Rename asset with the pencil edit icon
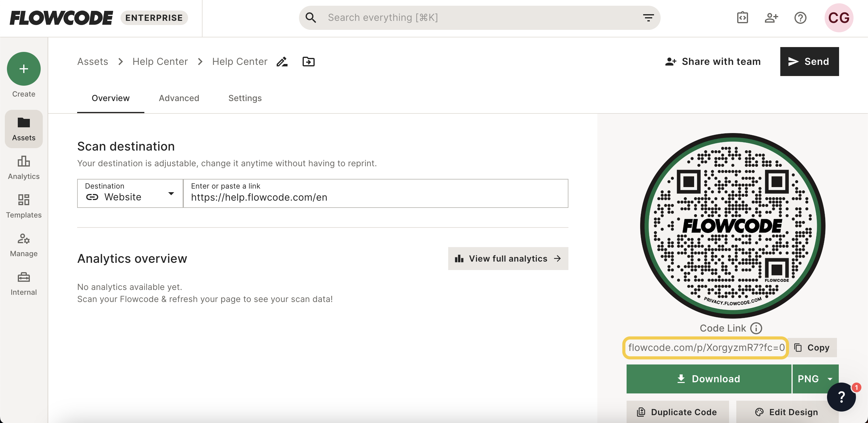The width and height of the screenshot is (868, 423). [282, 62]
